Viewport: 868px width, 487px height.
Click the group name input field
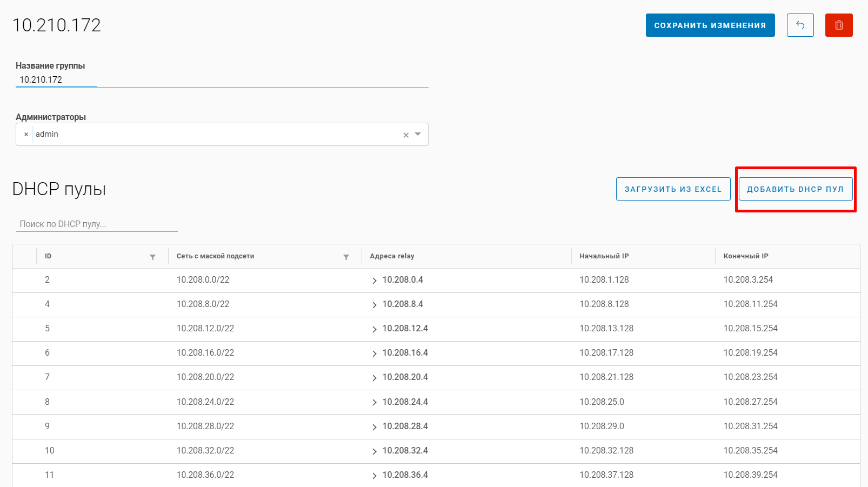(222, 80)
